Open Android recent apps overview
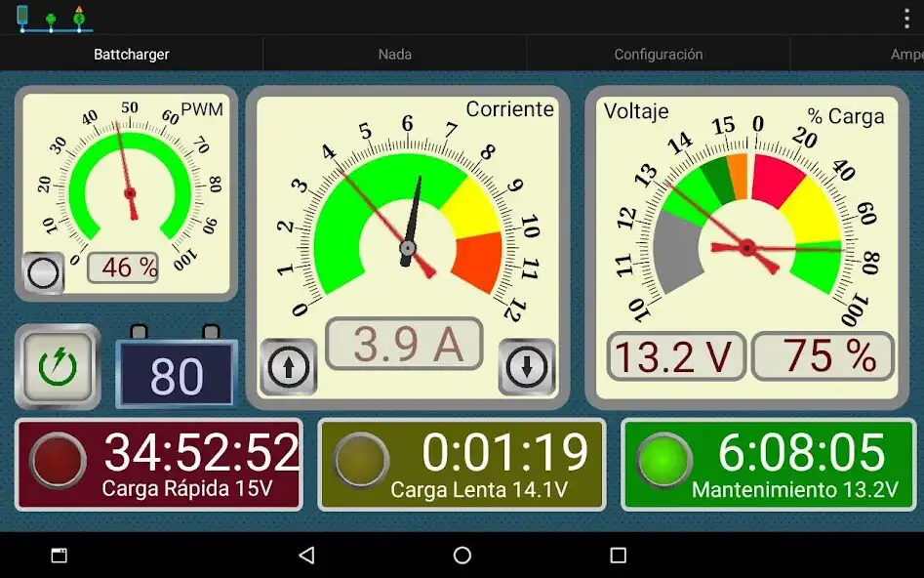This screenshot has width=924, height=578. click(x=619, y=555)
